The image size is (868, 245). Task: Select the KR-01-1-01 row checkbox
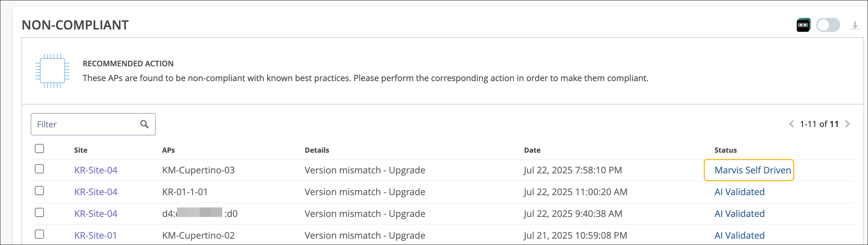tap(39, 191)
